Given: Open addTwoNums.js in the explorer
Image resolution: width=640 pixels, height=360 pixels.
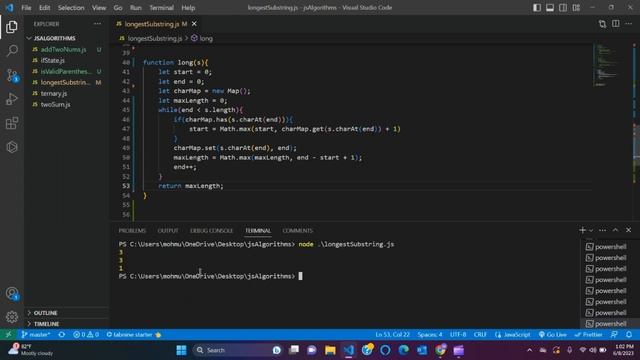Looking at the screenshot, I should [63, 49].
